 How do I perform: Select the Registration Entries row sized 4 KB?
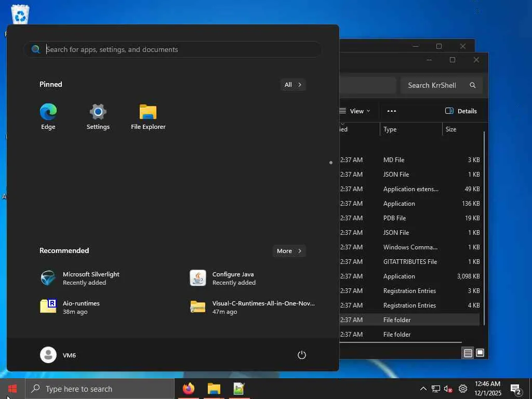point(409,305)
